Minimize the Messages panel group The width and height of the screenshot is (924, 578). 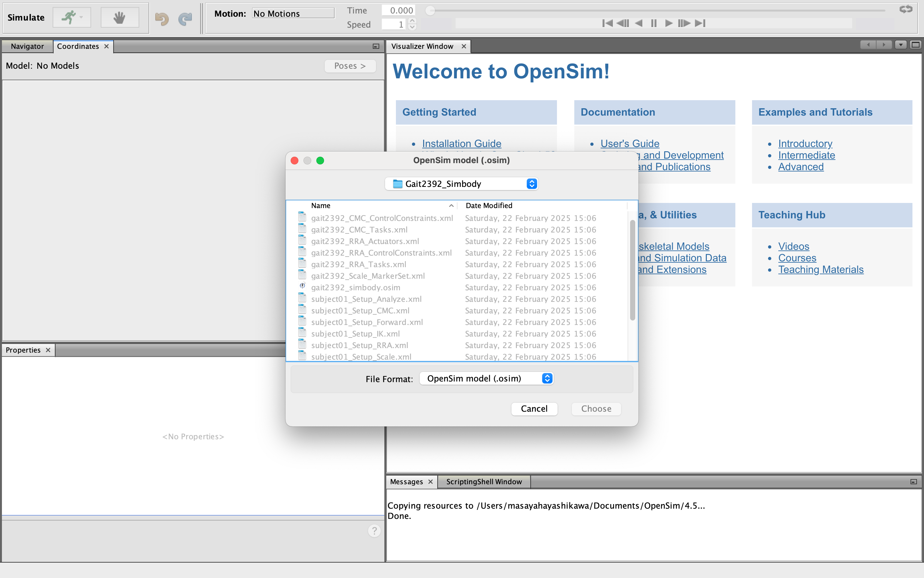(x=913, y=482)
